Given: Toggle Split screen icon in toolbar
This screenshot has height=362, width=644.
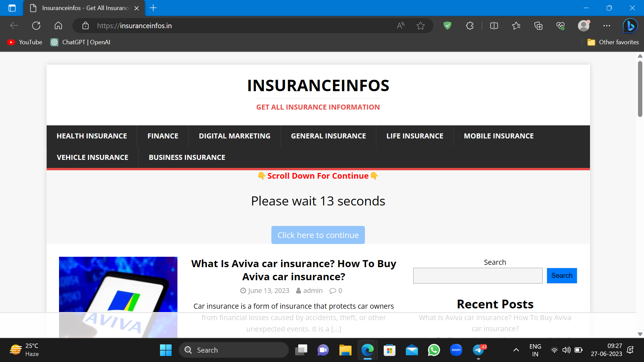Looking at the screenshot, I should [x=494, y=25].
